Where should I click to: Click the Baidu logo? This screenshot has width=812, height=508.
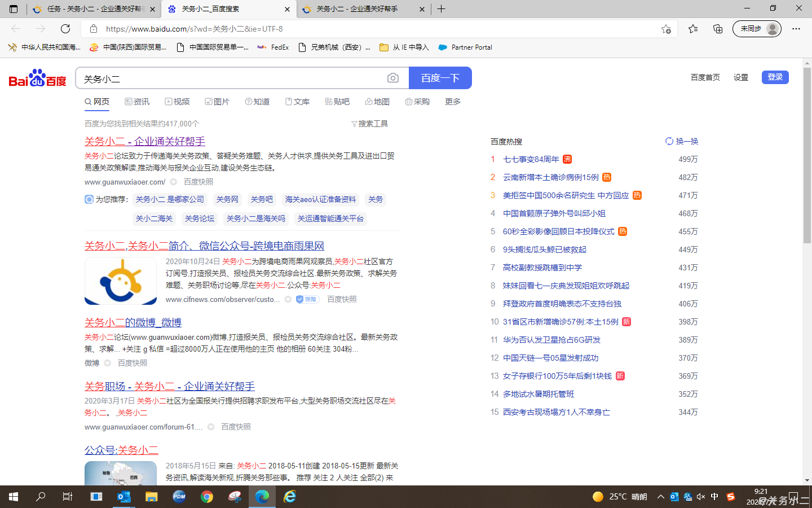pos(38,78)
